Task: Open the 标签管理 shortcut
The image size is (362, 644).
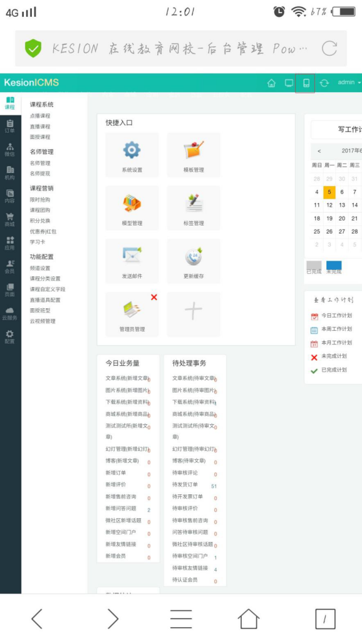Action: tap(194, 208)
